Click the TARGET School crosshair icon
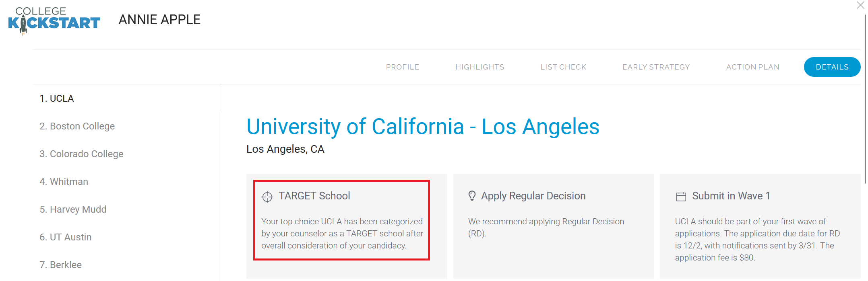Image resolution: width=868 pixels, height=281 pixels. [x=267, y=197]
